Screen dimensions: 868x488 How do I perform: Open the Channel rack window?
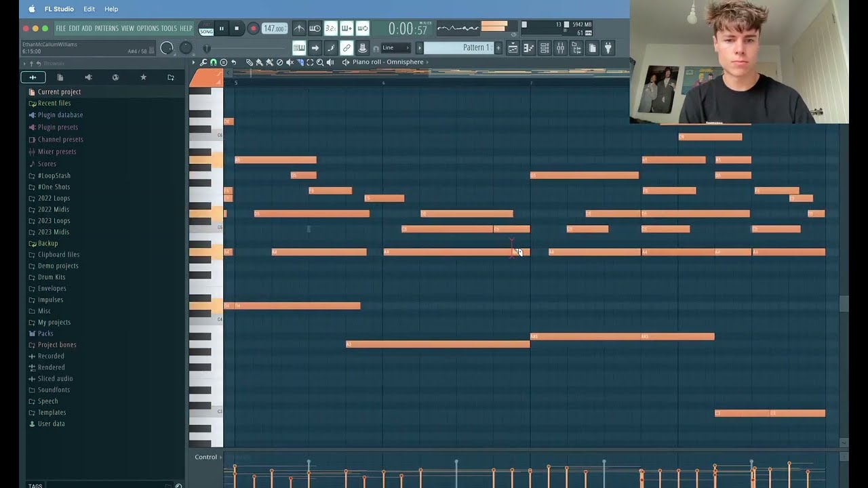(544, 48)
